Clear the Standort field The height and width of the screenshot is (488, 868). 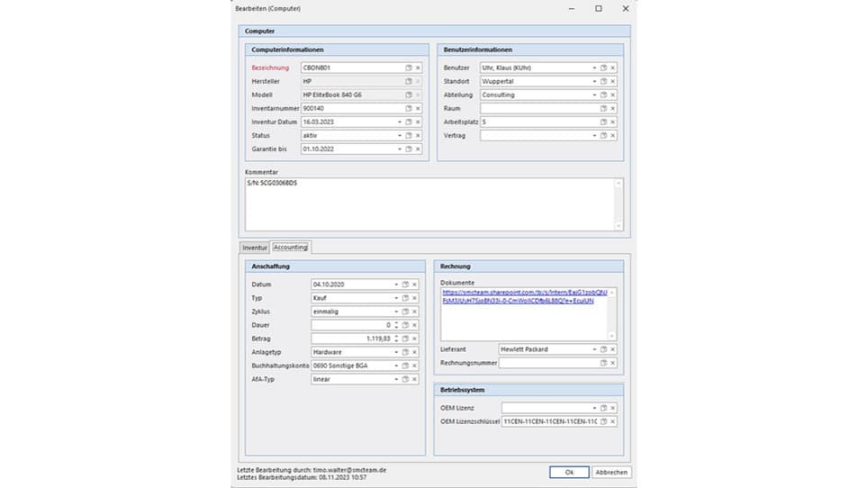tap(613, 81)
